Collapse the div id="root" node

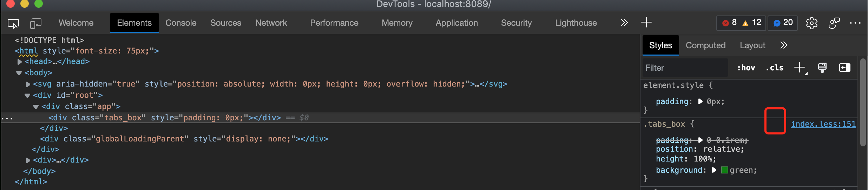27,96
